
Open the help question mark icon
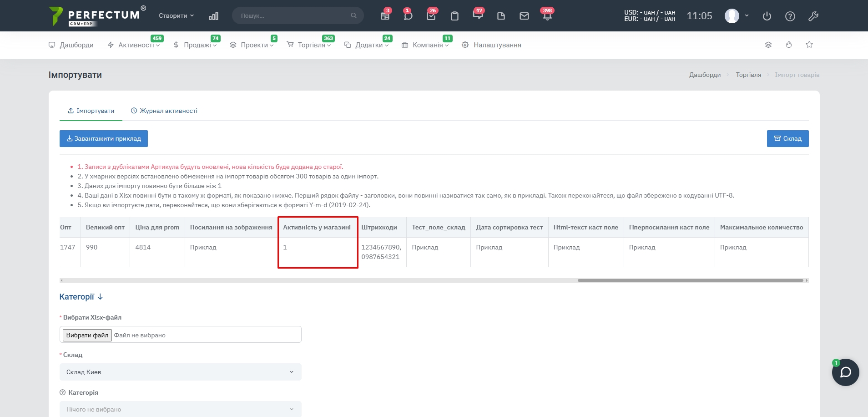pyautogui.click(x=790, y=16)
